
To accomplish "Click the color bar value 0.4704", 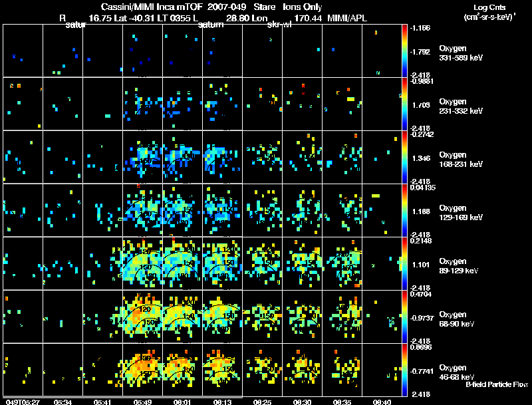I will coord(421,294).
